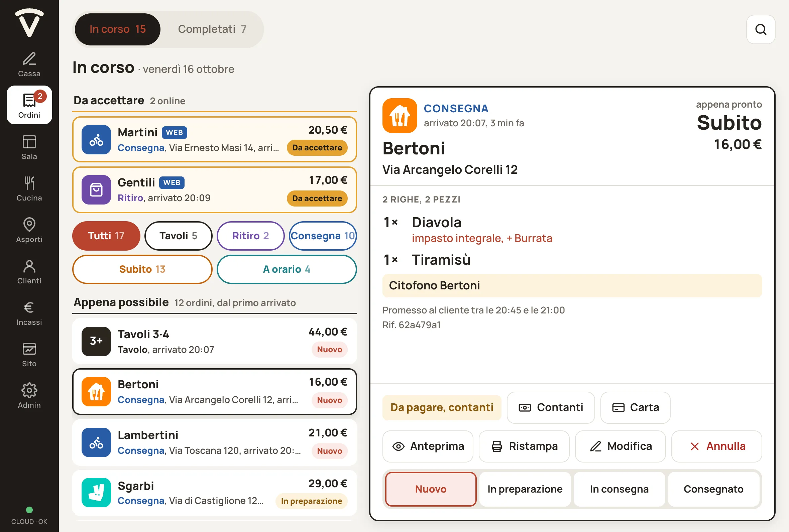Set order status to Consegnato
789x532 pixels.
click(x=713, y=489)
